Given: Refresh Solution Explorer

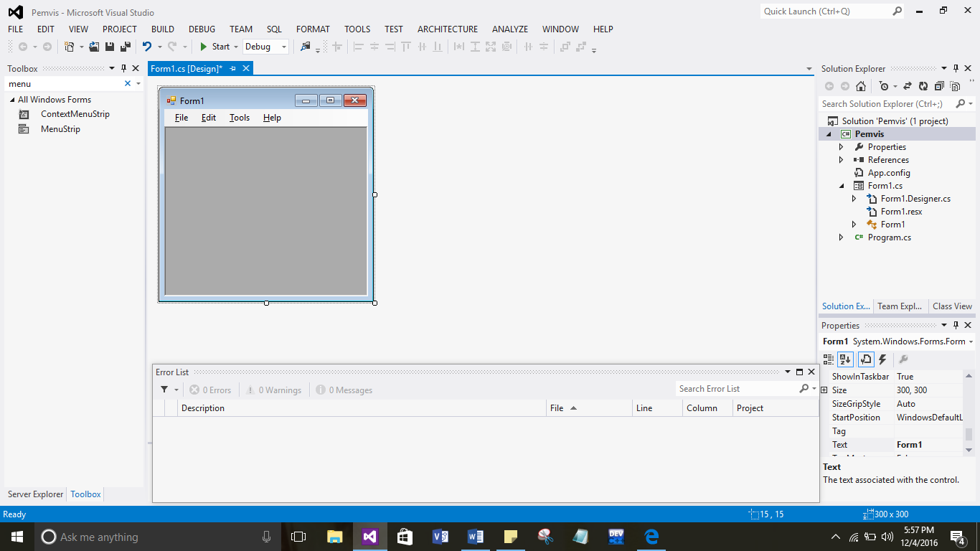Looking at the screenshot, I should pos(923,86).
